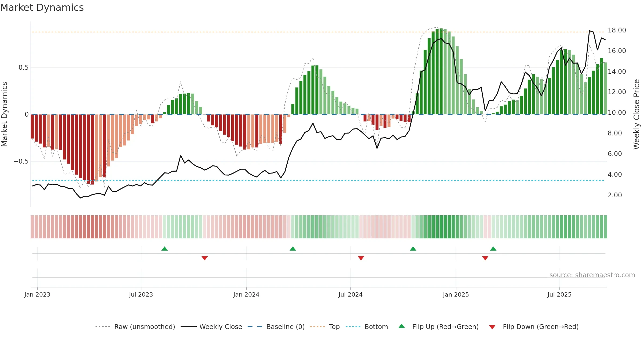Click the Bottom legend entry

tap(367, 327)
